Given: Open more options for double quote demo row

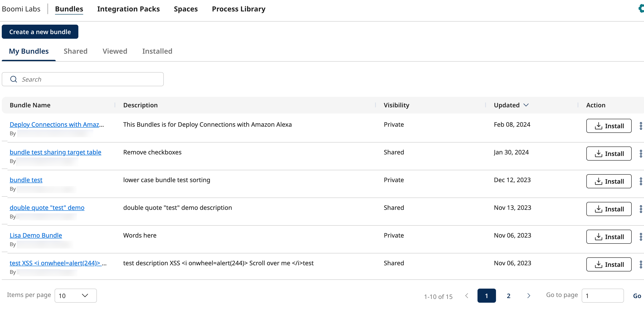Looking at the screenshot, I should [640, 209].
